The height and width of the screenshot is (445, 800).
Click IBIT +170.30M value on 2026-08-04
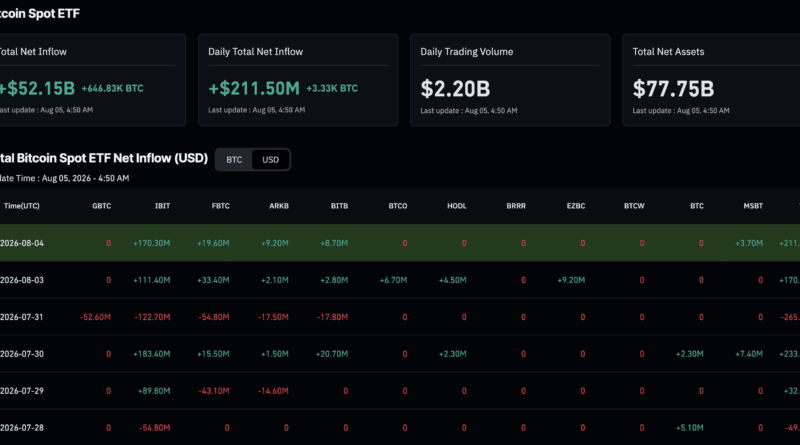[152, 243]
